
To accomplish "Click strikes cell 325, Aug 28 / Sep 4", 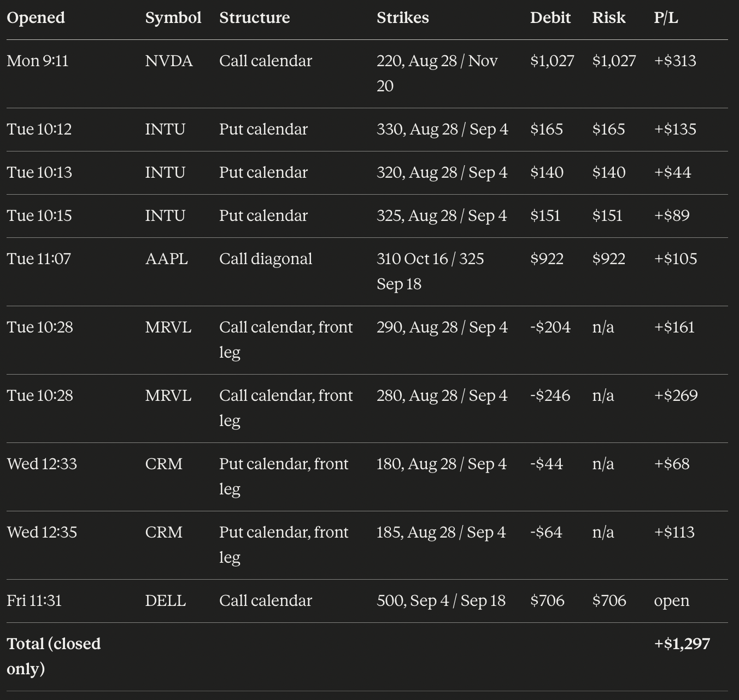I will (x=442, y=215).
